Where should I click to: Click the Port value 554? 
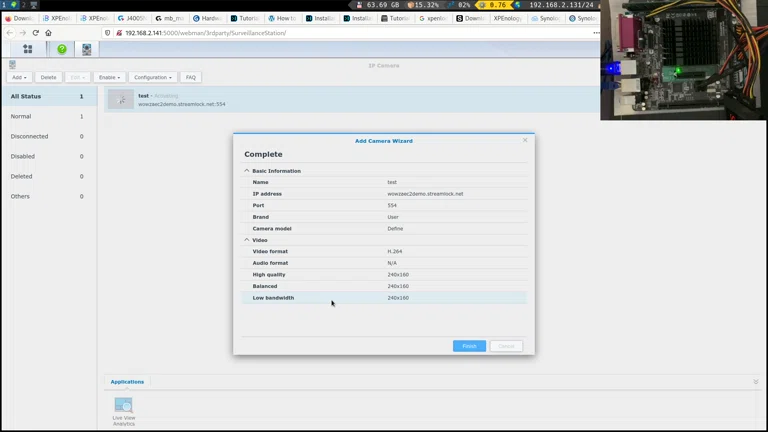(392, 206)
